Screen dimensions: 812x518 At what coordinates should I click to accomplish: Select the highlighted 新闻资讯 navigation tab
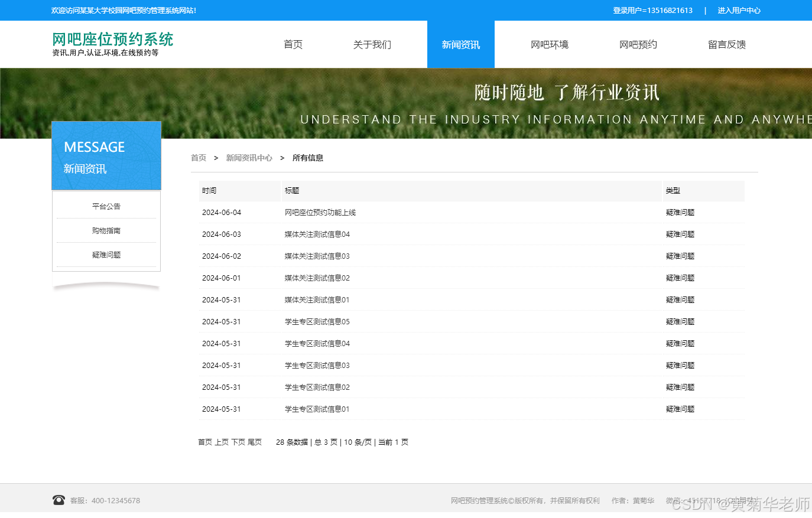point(461,44)
